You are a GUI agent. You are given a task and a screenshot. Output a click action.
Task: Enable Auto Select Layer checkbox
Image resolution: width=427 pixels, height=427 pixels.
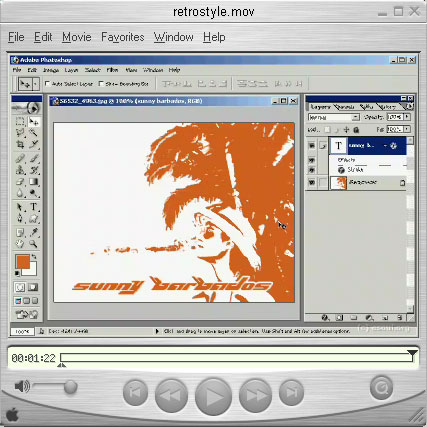click(47, 84)
